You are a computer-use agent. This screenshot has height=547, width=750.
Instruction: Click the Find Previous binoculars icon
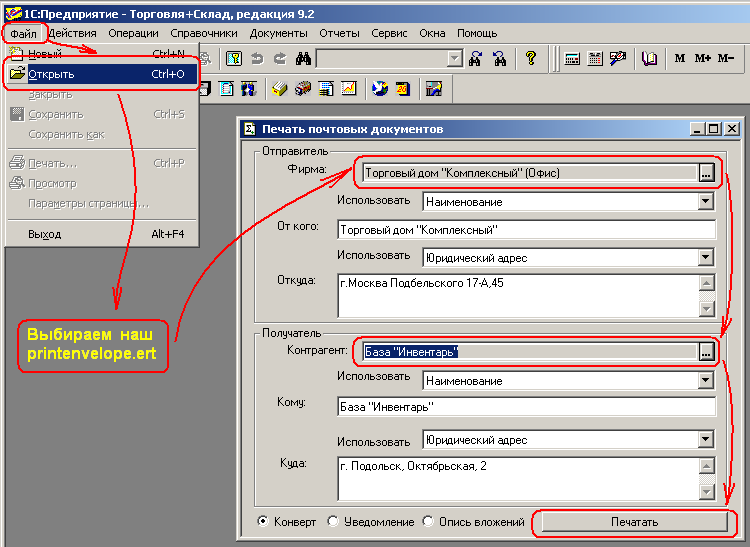coord(499,59)
